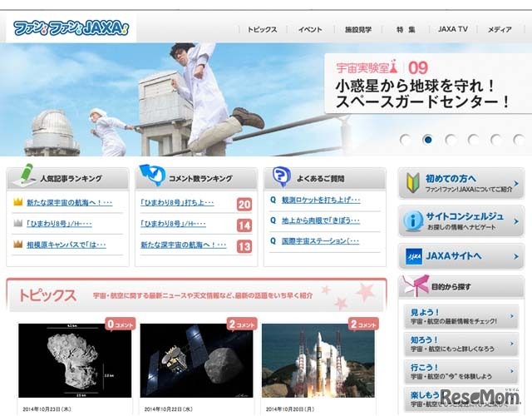Image resolution: width=532 pixels, height=416 pixels.
Task: Click the chevron on 見よう! item
Action: point(512,316)
